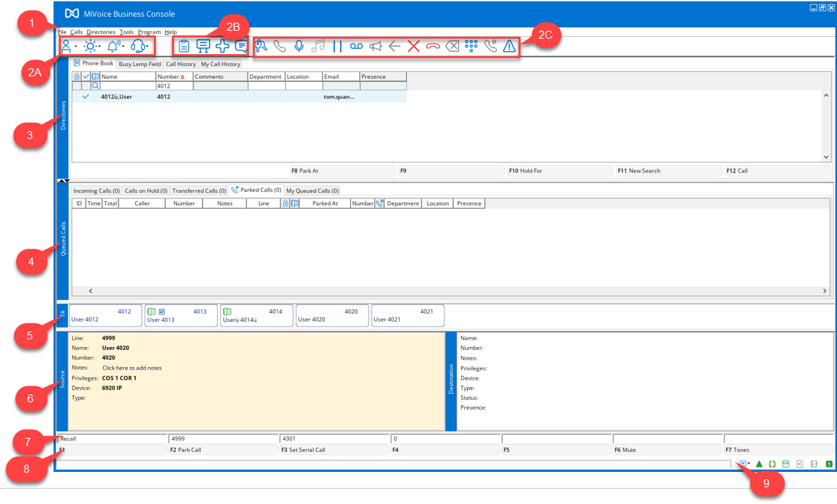Click the microphone mute icon in toolbar

coord(299,46)
